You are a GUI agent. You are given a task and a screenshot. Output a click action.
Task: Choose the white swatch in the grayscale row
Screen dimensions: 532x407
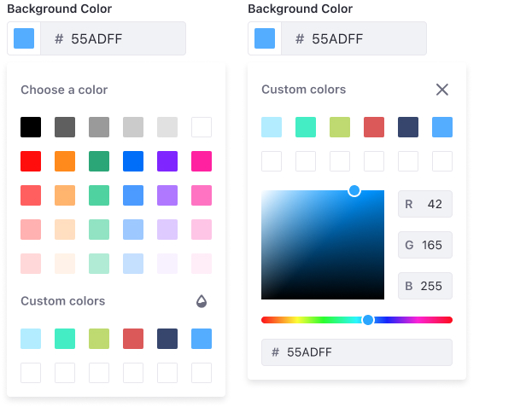(202, 127)
